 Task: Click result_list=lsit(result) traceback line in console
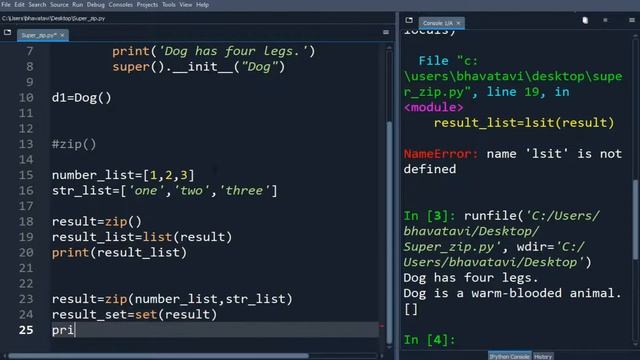point(524,123)
